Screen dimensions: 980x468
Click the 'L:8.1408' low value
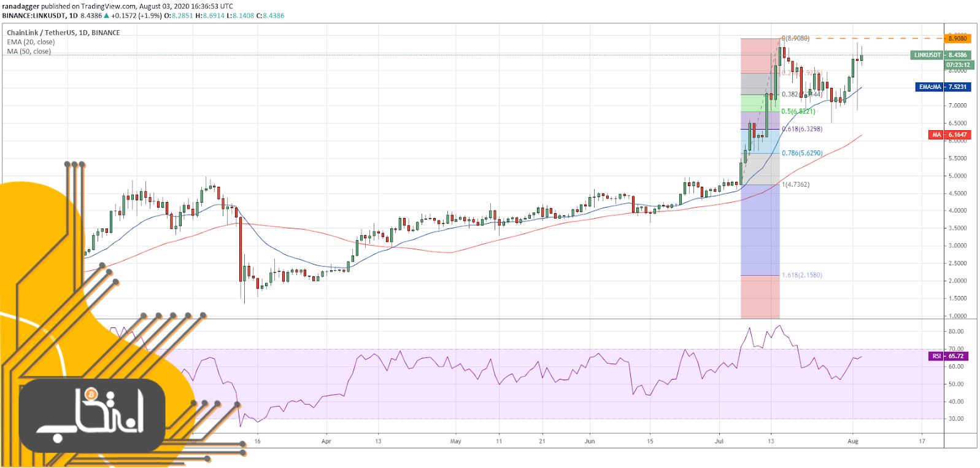pos(241,15)
